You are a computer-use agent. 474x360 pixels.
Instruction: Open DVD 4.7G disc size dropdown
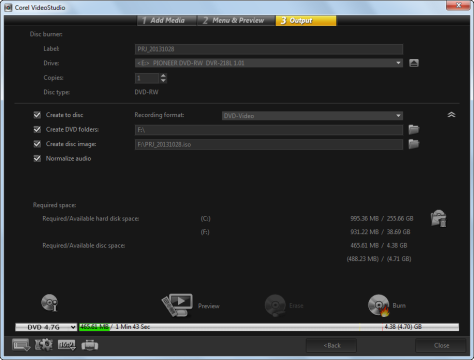tap(46, 327)
